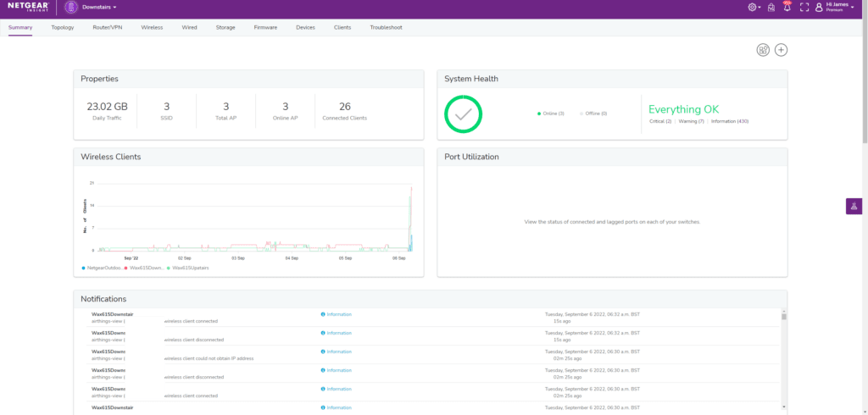Click the NETGEAR Insight logo
The width and height of the screenshot is (868, 415).
27,8
